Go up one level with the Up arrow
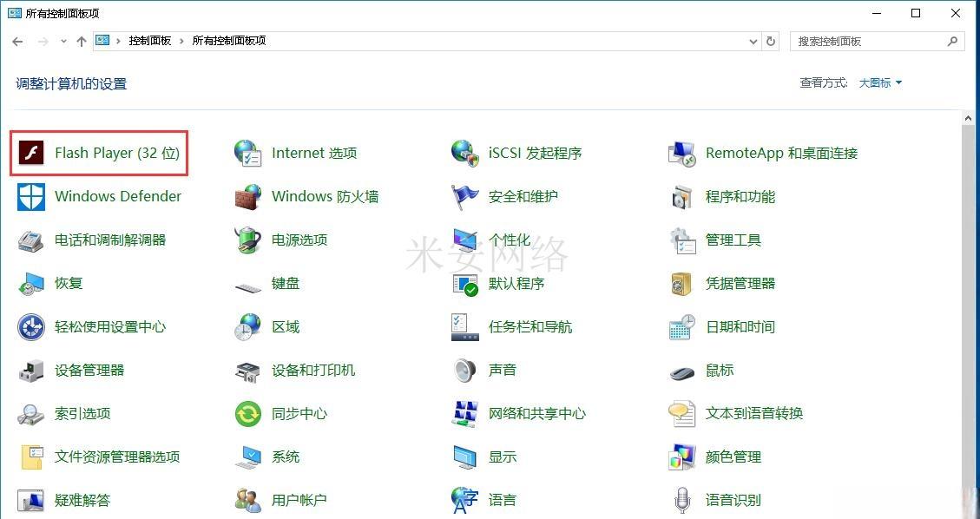Screen dimensions: 980x519 (x=82, y=41)
